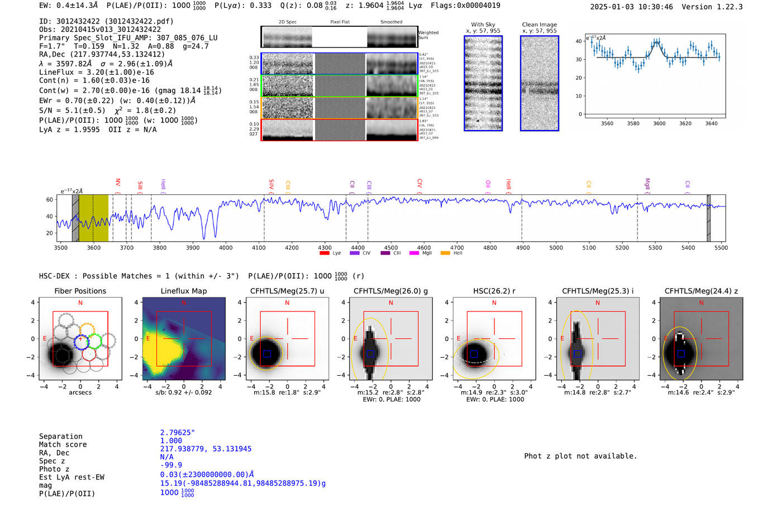Viewport: 782px width, 532px height.
Task: Click blue catalog square in CFHTLS u image
Action: point(267,354)
